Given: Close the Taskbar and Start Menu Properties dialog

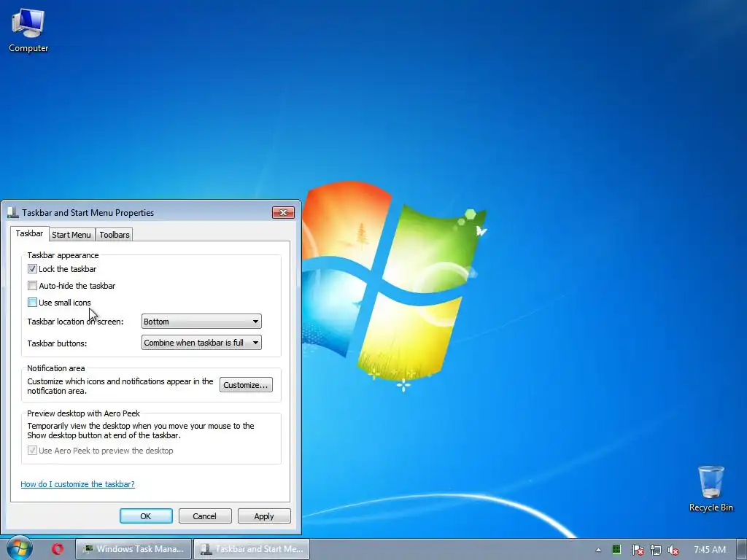Looking at the screenshot, I should (283, 212).
